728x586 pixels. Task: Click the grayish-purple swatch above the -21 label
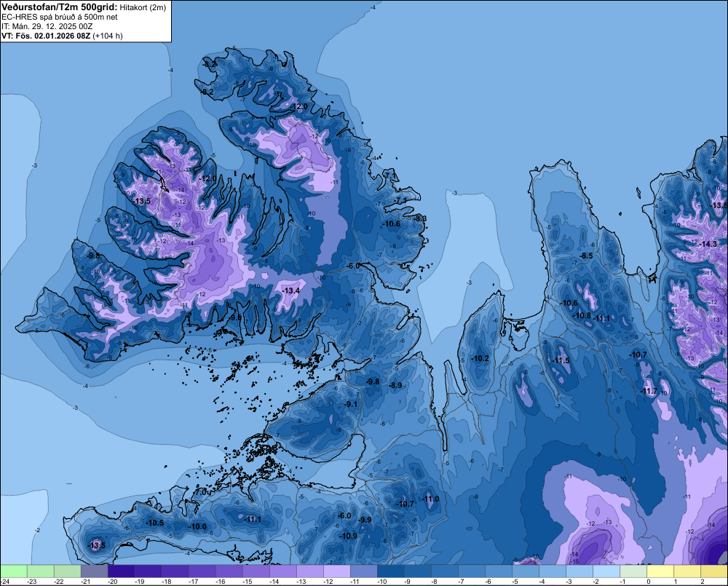tap(94, 571)
